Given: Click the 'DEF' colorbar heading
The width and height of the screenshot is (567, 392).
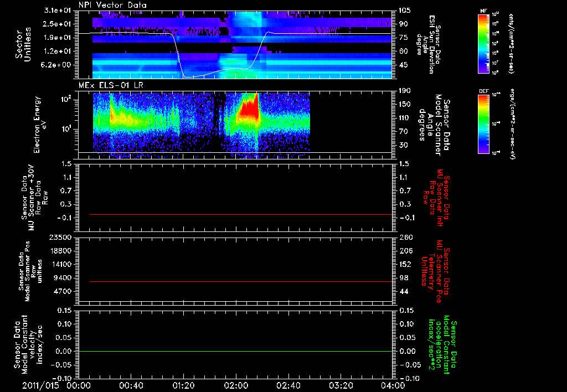Looking at the screenshot, I should [x=484, y=91].
